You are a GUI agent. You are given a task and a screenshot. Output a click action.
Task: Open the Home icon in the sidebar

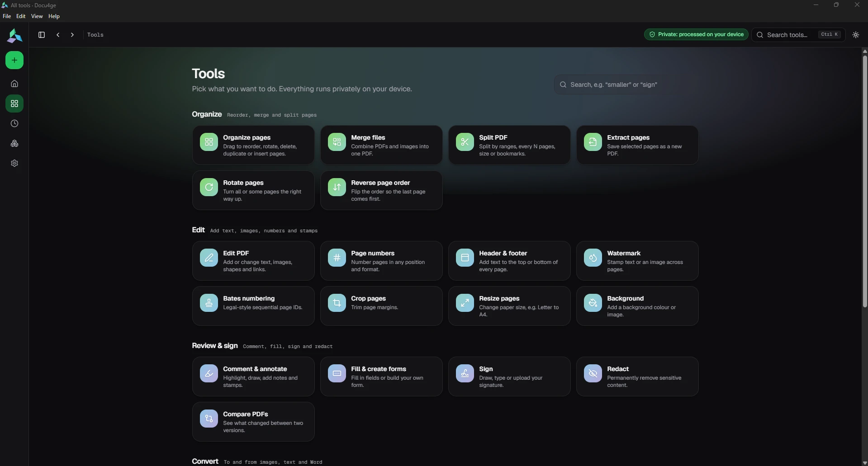[14, 84]
